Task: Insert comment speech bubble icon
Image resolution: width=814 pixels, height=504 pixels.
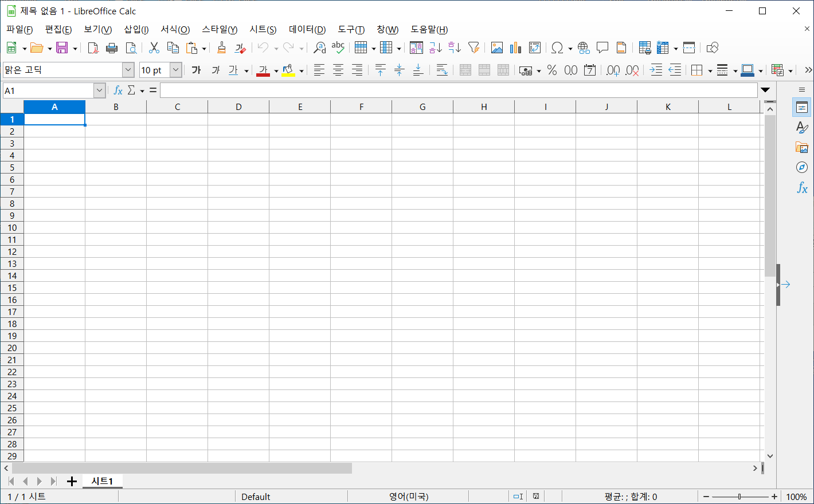Action: point(602,48)
